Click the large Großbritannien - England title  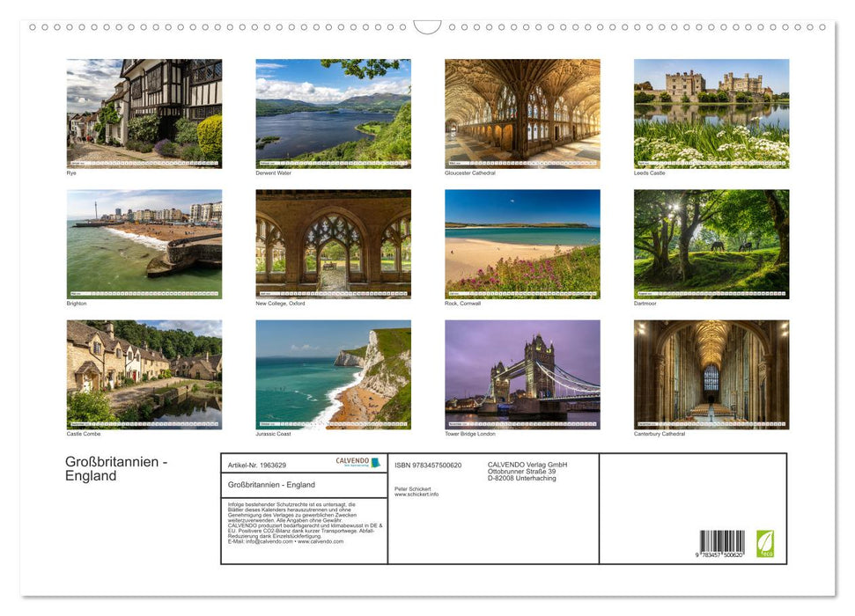click(x=115, y=469)
